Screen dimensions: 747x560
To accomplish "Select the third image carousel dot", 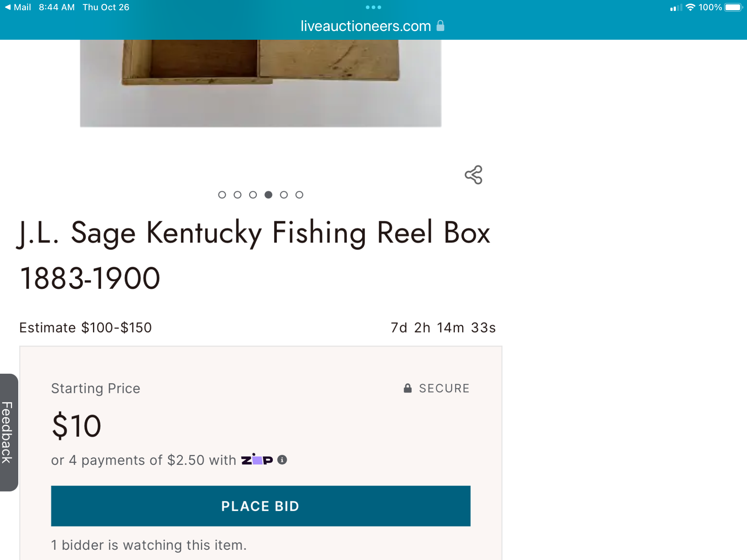I will tap(253, 195).
